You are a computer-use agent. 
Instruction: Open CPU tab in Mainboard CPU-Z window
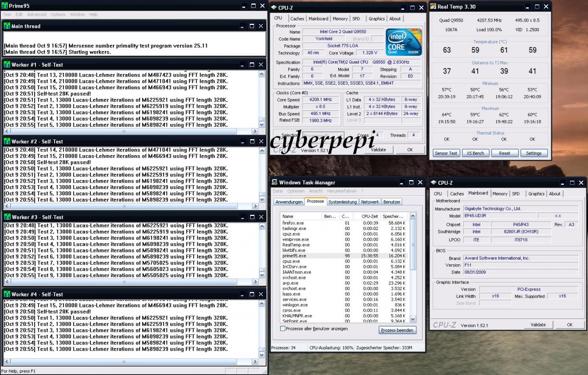438,194
